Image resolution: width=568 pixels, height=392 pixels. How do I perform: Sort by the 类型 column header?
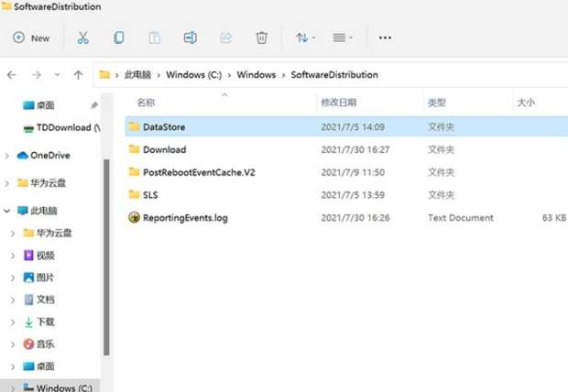pyautogui.click(x=437, y=103)
